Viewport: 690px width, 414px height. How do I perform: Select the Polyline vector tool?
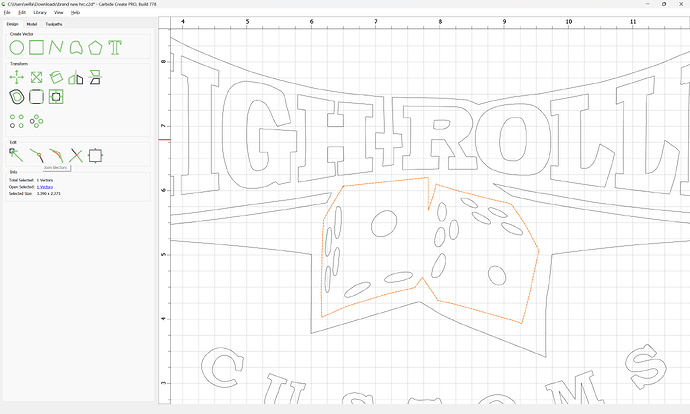point(56,48)
